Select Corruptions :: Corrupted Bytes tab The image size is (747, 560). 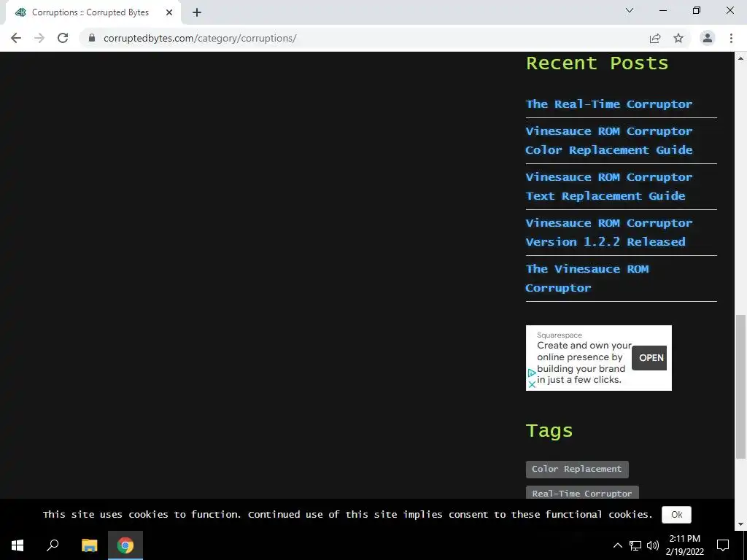point(90,12)
